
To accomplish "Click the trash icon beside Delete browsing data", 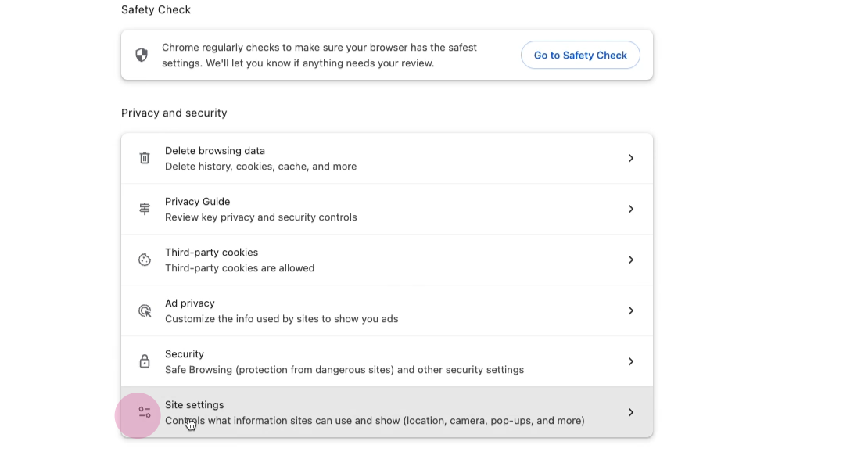I will click(x=145, y=158).
